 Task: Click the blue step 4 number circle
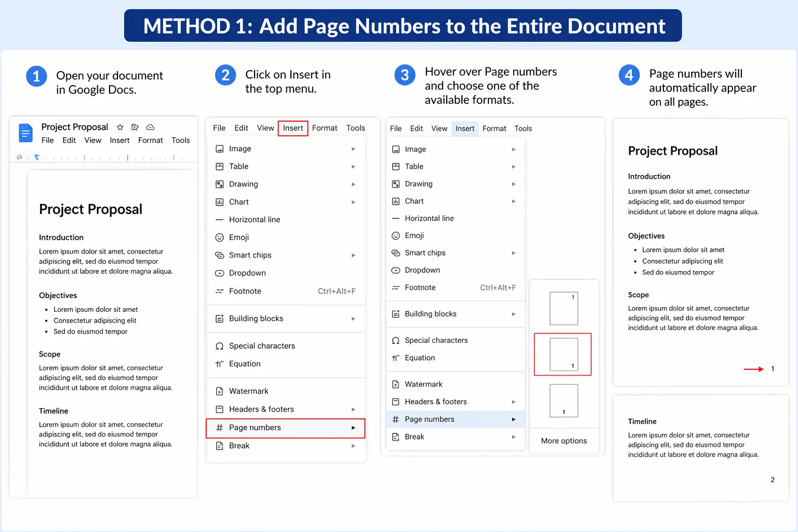(629, 75)
